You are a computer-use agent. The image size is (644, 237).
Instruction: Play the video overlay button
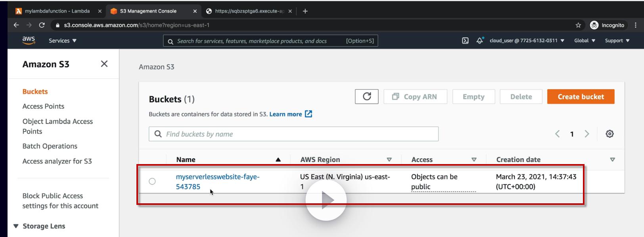coord(326,200)
